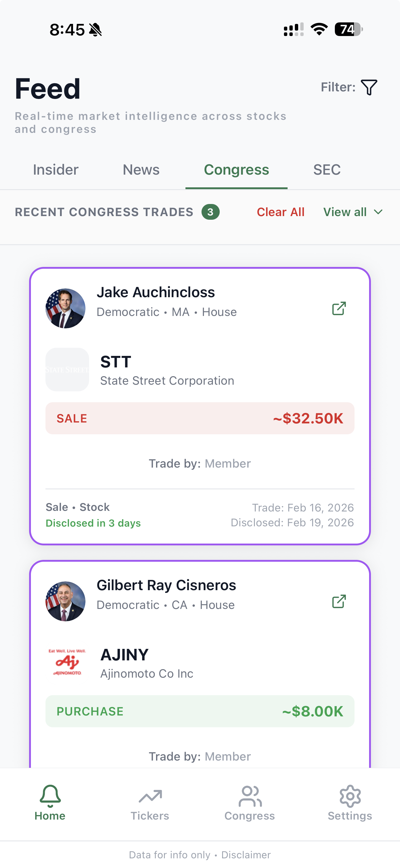The height and width of the screenshot is (868, 400).
Task: Tap the State Street company logo
Action: pos(67,370)
